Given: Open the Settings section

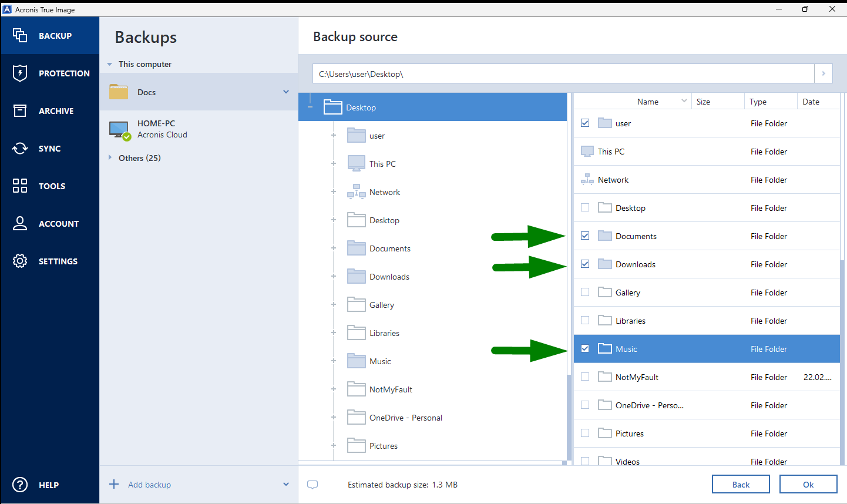Looking at the screenshot, I should click(x=49, y=261).
